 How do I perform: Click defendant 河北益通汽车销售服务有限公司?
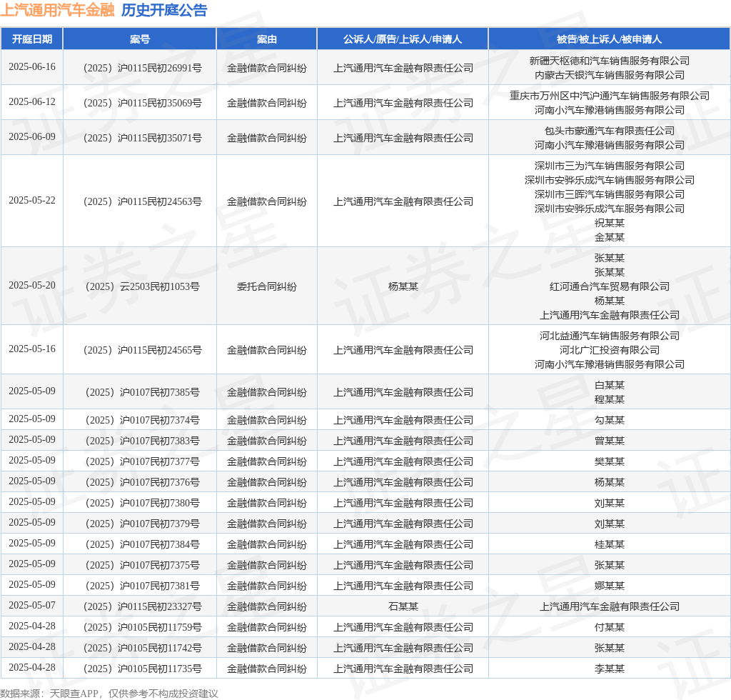610,336
